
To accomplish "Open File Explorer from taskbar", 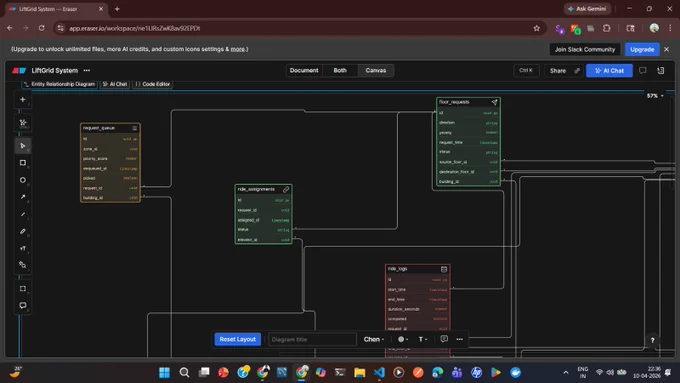I will (360, 372).
